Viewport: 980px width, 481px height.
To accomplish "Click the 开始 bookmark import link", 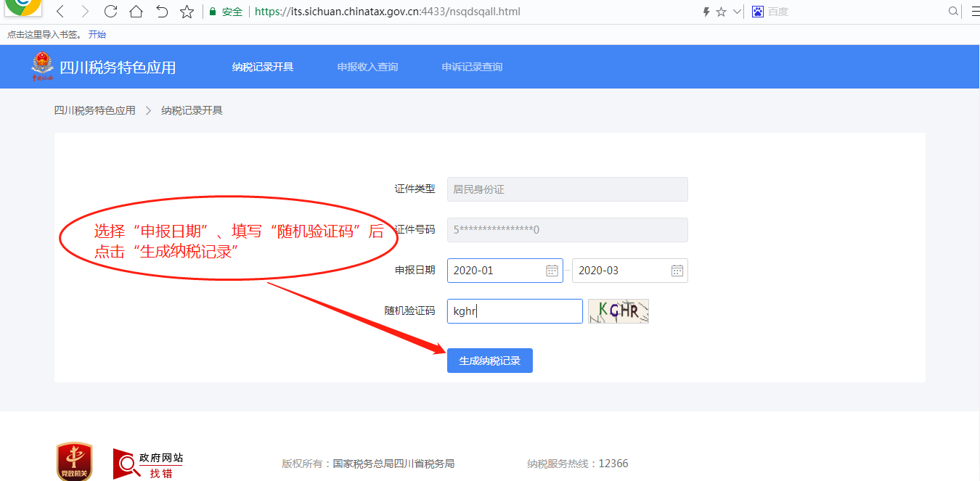I will (97, 34).
